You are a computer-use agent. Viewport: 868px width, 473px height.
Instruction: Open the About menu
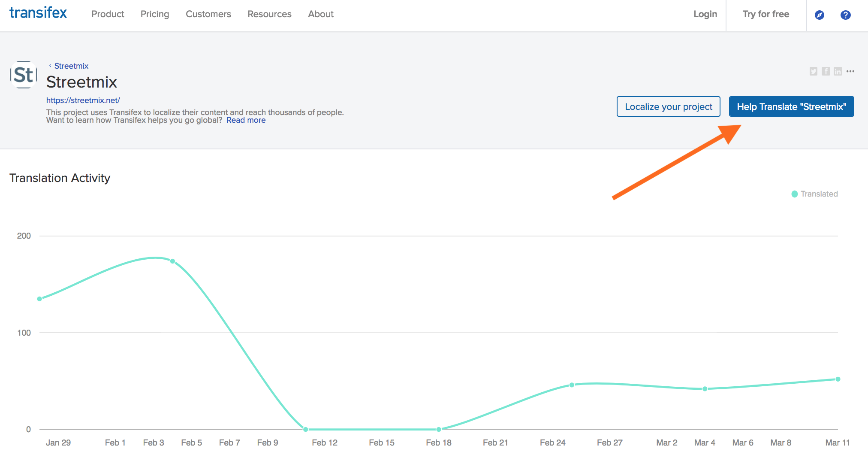coord(321,14)
